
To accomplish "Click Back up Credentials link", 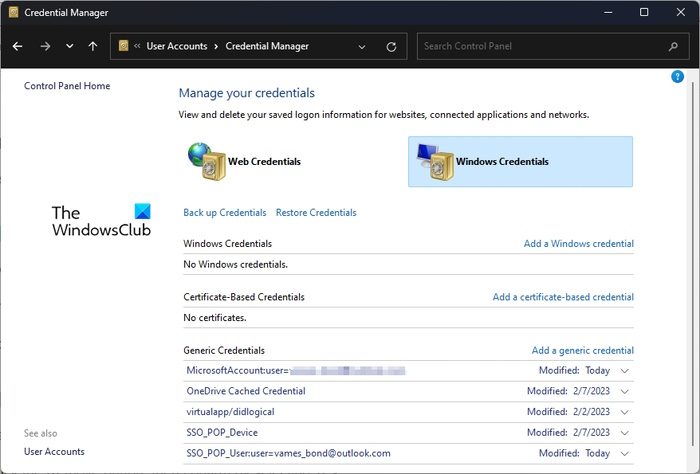I will click(x=225, y=213).
